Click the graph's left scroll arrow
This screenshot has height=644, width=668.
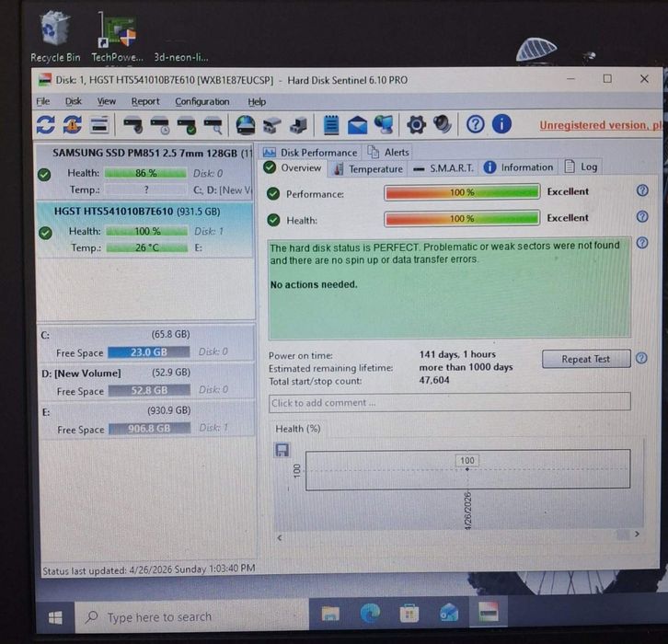(x=280, y=537)
